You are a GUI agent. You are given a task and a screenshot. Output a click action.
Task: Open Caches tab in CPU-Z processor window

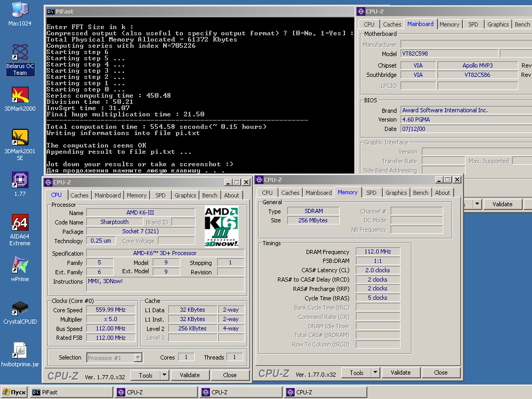(x=79, y=195)
